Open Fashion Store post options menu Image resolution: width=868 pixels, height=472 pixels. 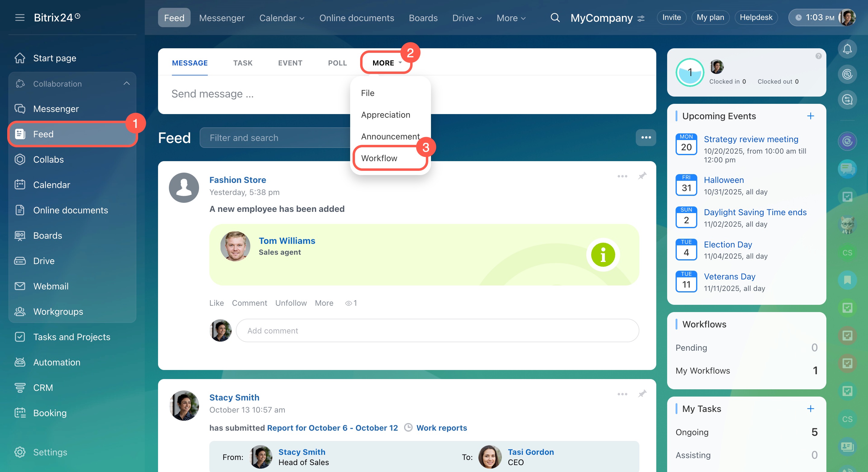point(622,176)
